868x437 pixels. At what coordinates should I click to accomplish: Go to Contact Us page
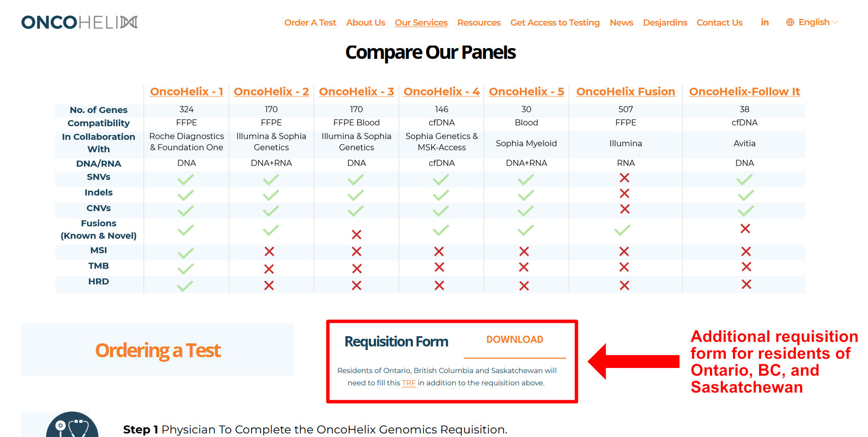[x=719, y=23]
